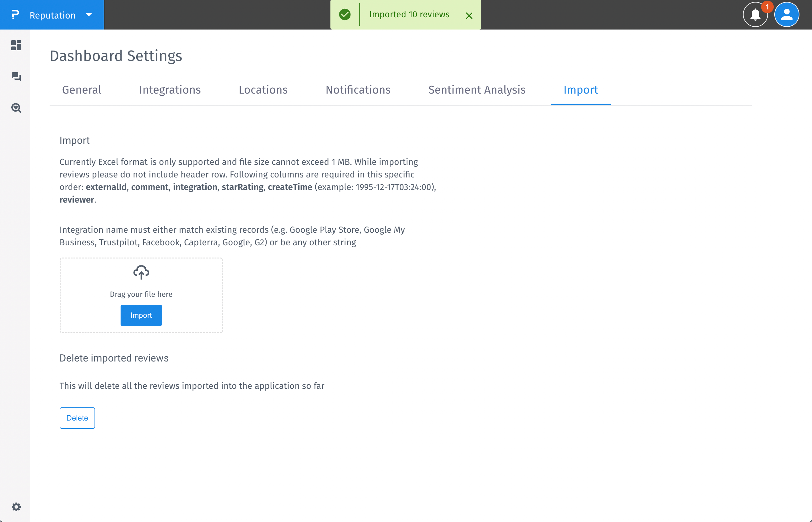Open the Locations tab

click(263, 90)
